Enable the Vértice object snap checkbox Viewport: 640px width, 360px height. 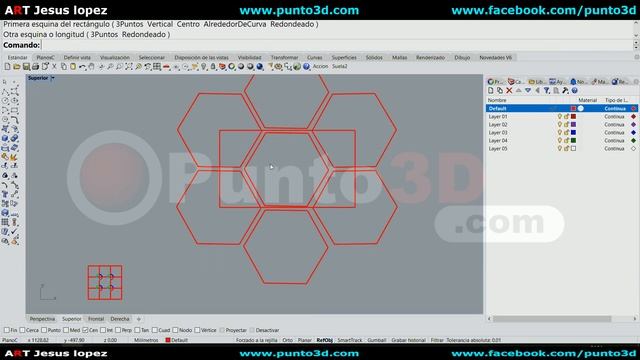[197, 330]
